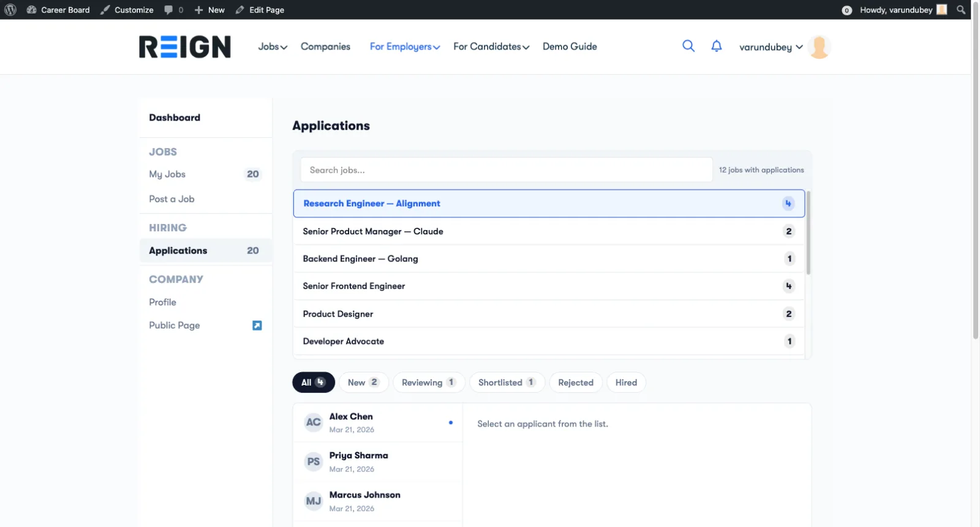
Task: Show All applications filter
Action: (314, 383)
